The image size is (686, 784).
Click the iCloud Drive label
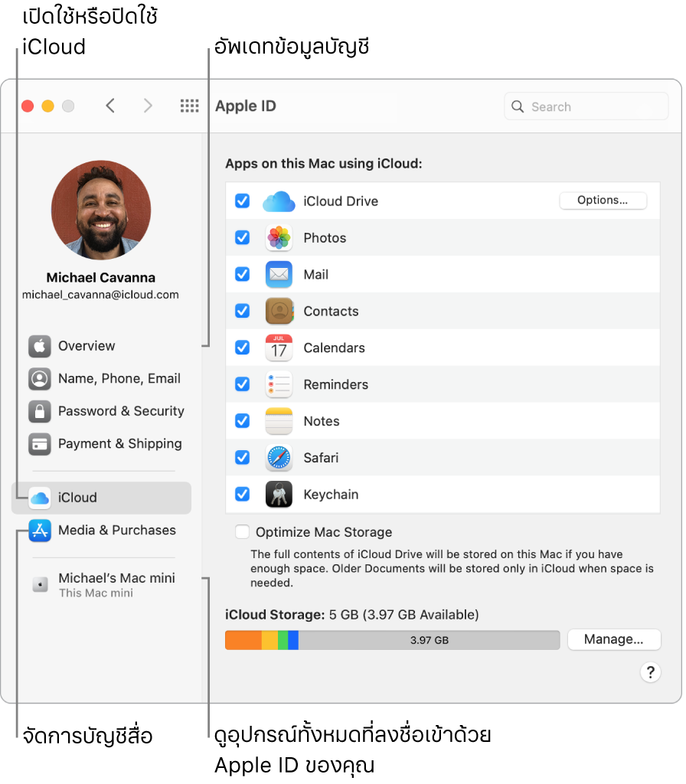(341, 201)
